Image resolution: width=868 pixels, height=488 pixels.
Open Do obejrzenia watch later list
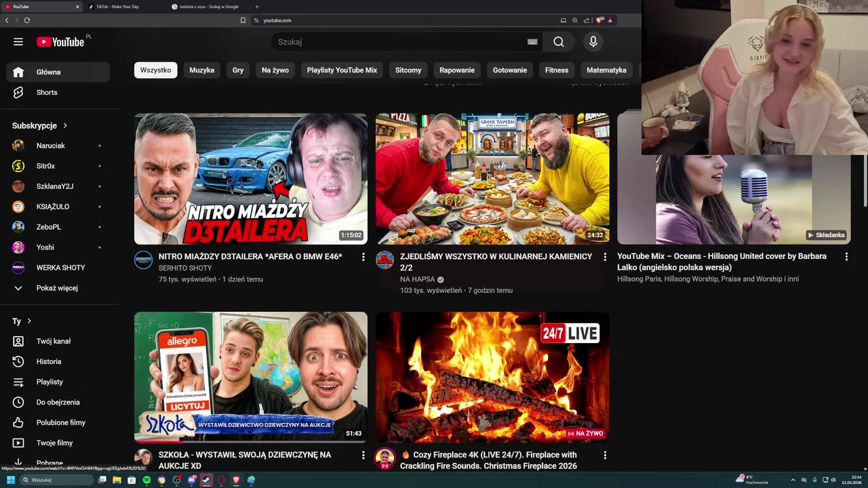coord(58,402)
